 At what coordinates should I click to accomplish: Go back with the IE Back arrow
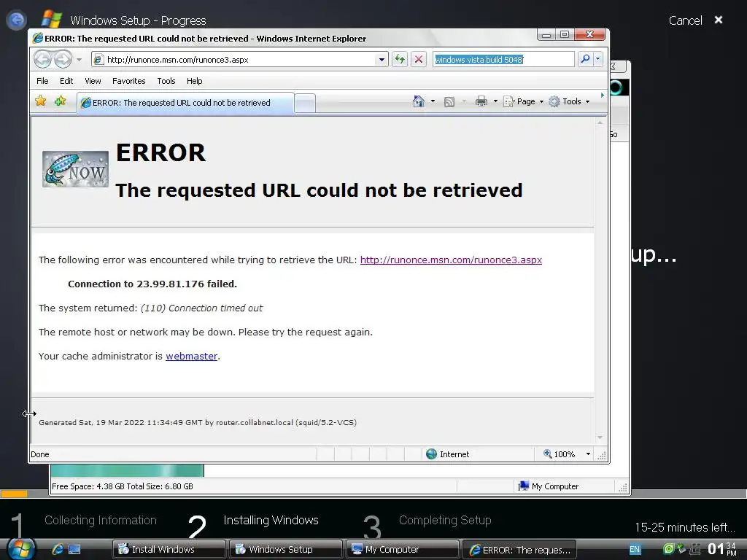pos(42,60)
